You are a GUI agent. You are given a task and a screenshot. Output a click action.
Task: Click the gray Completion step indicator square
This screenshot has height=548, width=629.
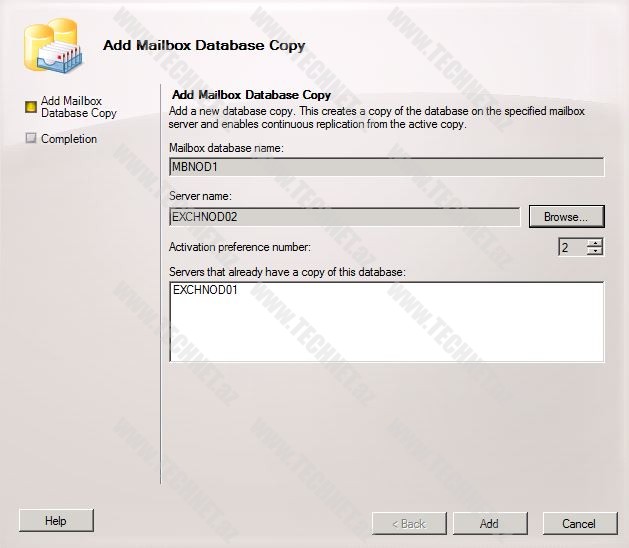pyautogui.click(x=30, y=139)
